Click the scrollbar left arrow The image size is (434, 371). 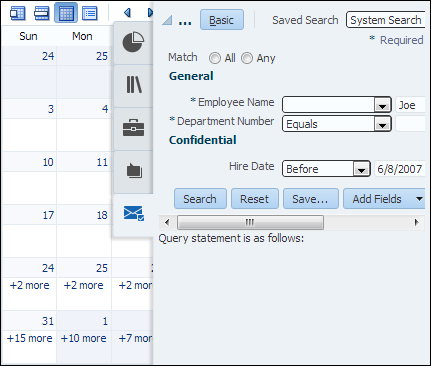click(167, 222)
